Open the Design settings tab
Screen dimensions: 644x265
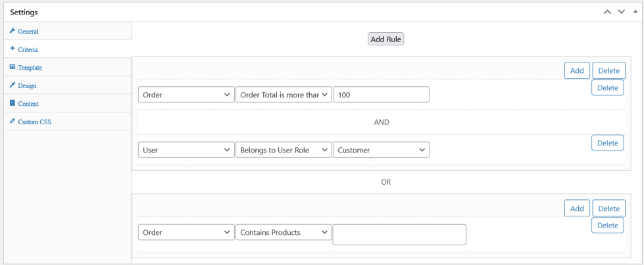28,85
